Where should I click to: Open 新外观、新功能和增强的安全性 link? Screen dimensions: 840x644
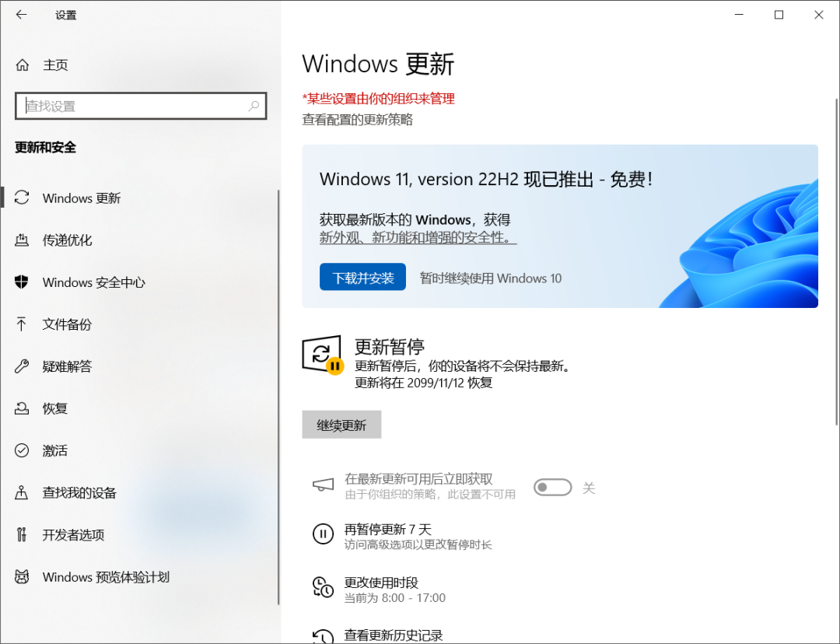[x=418, y=237]
